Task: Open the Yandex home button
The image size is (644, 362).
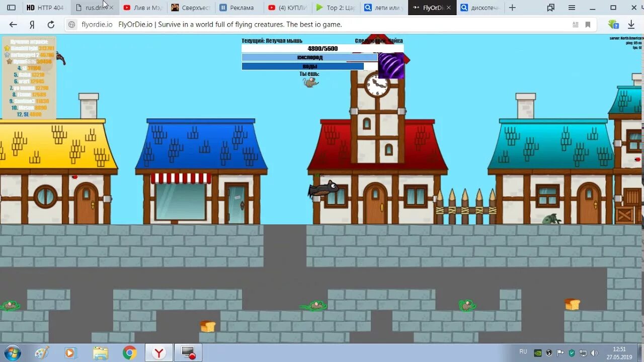Action: click(32, 24)
